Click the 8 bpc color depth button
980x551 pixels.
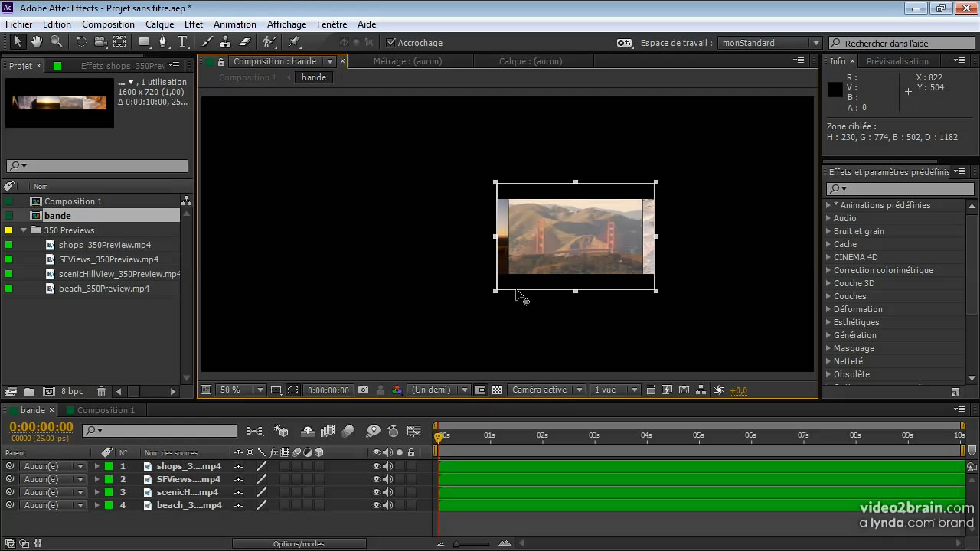click(72, 391)
